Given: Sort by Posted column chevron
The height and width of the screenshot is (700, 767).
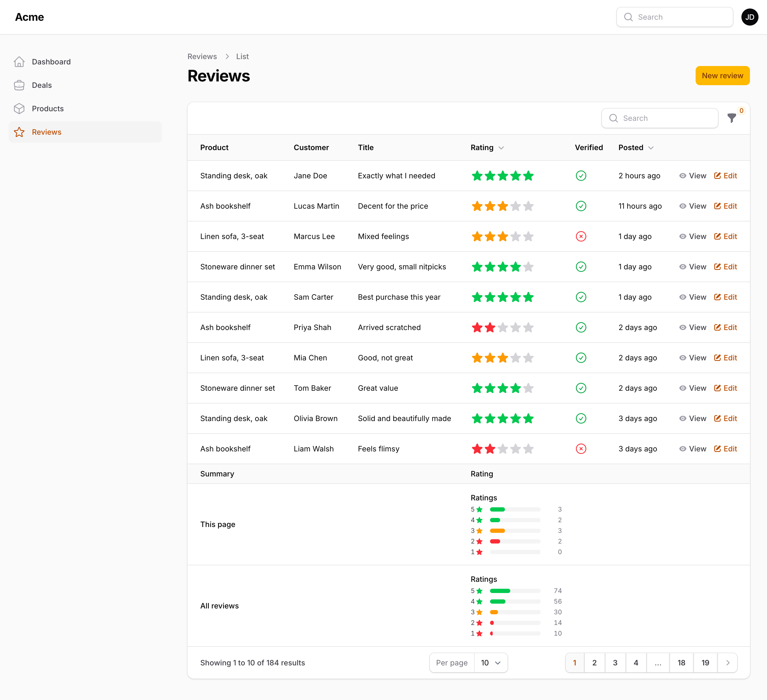Looking at the screenshot, I should point(651,147).
